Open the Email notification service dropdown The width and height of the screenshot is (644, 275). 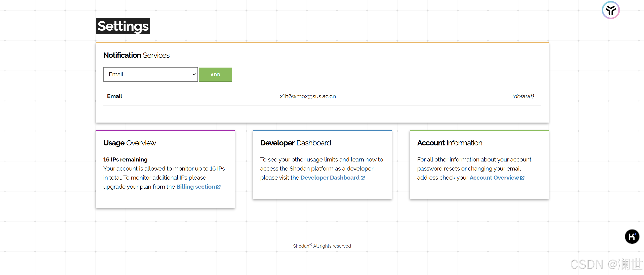coord(150,74)
